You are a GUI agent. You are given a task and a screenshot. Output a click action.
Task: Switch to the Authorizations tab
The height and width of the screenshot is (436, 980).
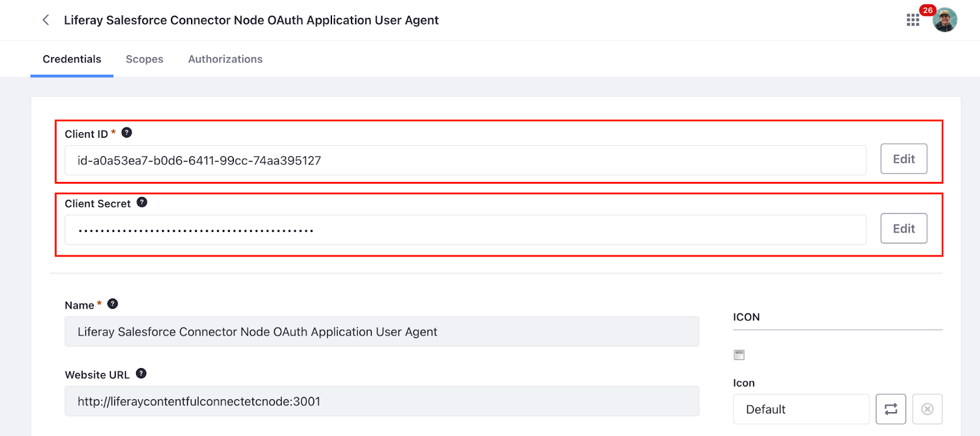coord(225,59)
